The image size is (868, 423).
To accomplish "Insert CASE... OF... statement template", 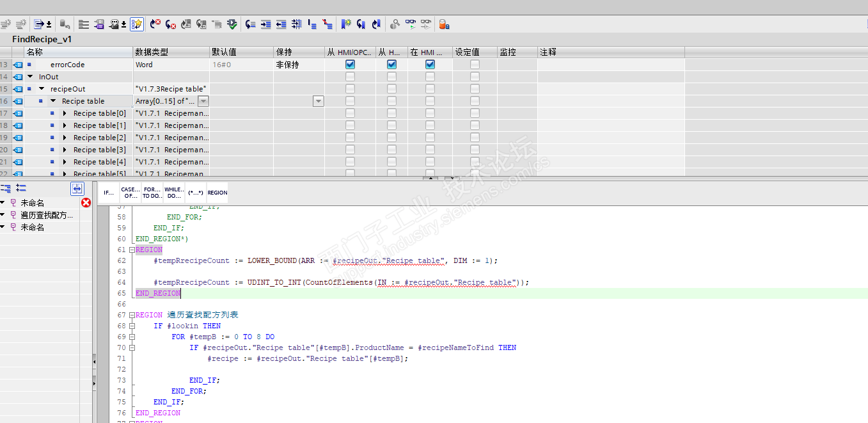I will [130, 192].
